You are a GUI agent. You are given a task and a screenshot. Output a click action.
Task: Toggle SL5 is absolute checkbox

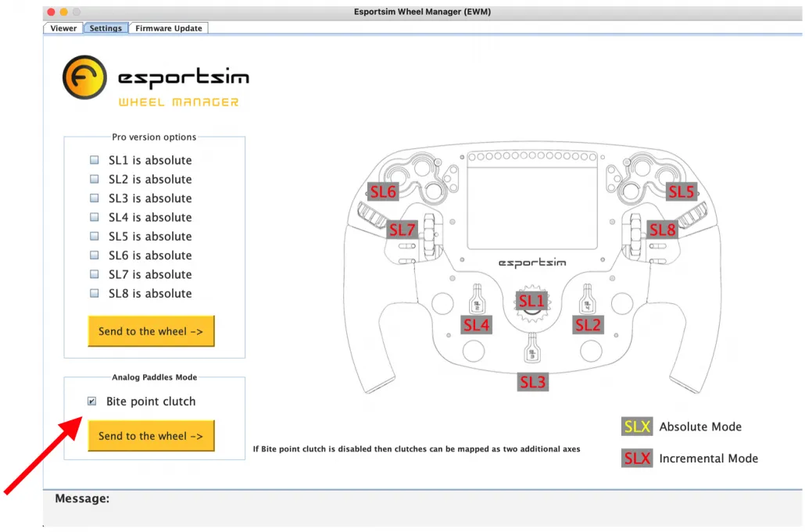pos(95,236)
